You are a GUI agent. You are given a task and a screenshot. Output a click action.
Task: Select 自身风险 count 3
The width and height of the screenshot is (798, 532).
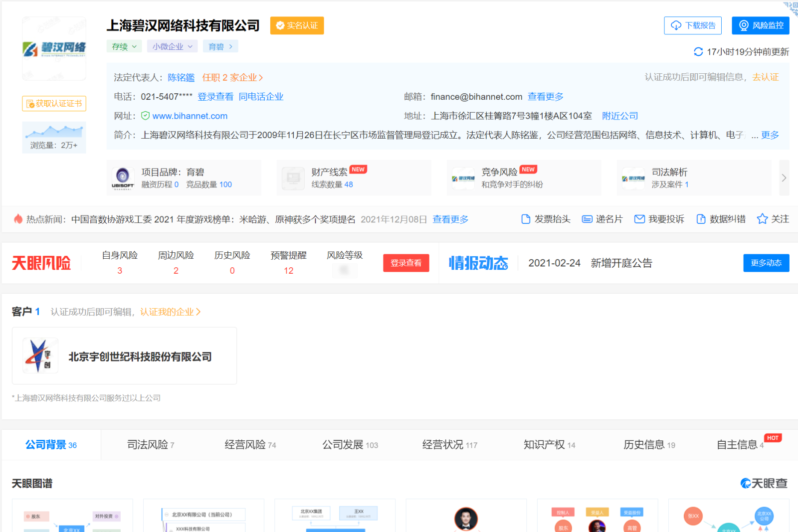120,271
